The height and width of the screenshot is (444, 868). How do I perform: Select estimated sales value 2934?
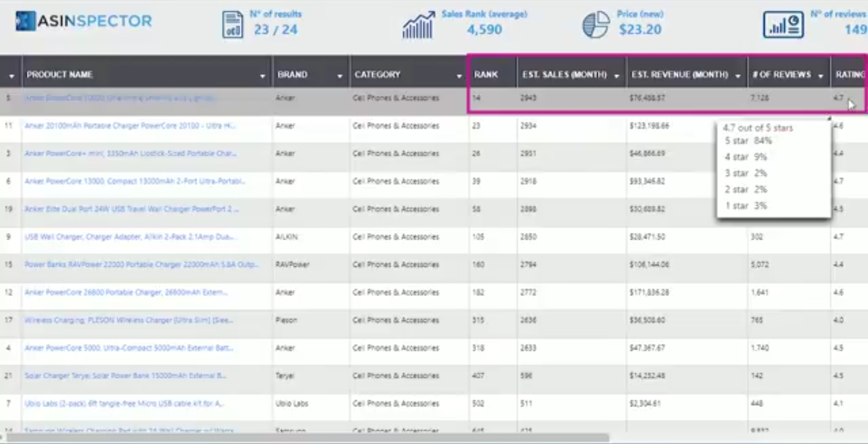(529, 126)
